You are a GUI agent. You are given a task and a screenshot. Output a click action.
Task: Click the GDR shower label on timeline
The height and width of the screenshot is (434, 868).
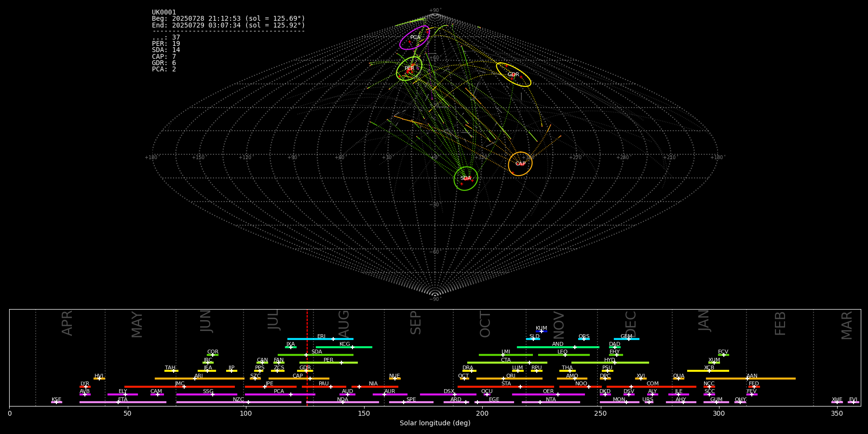tap(305, 368)
